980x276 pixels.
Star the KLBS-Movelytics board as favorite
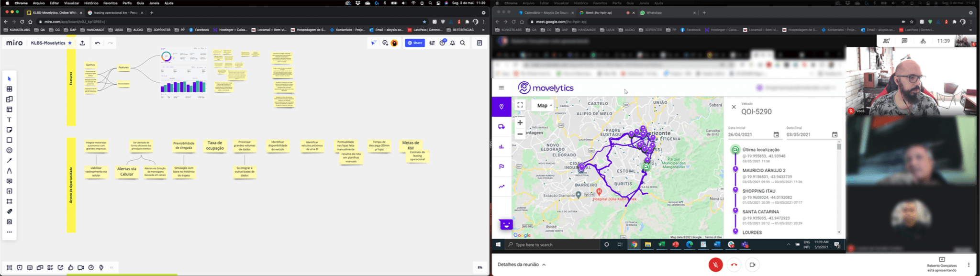coord(70,43)
